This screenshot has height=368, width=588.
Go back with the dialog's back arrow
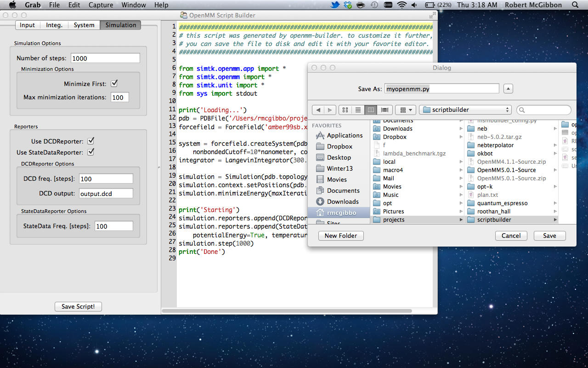click(x=318, y=110)
